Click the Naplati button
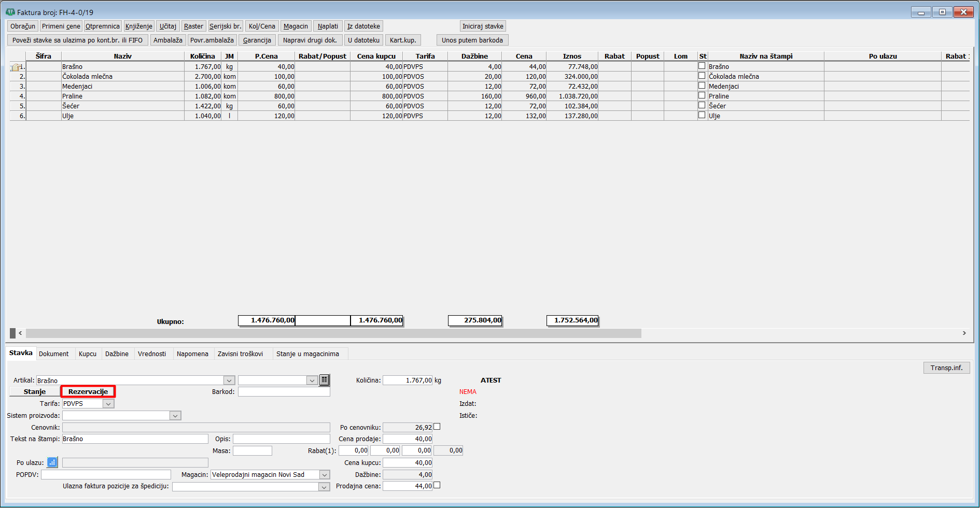The height and width of the screenshot is (508, 980). tap(328, 26)
